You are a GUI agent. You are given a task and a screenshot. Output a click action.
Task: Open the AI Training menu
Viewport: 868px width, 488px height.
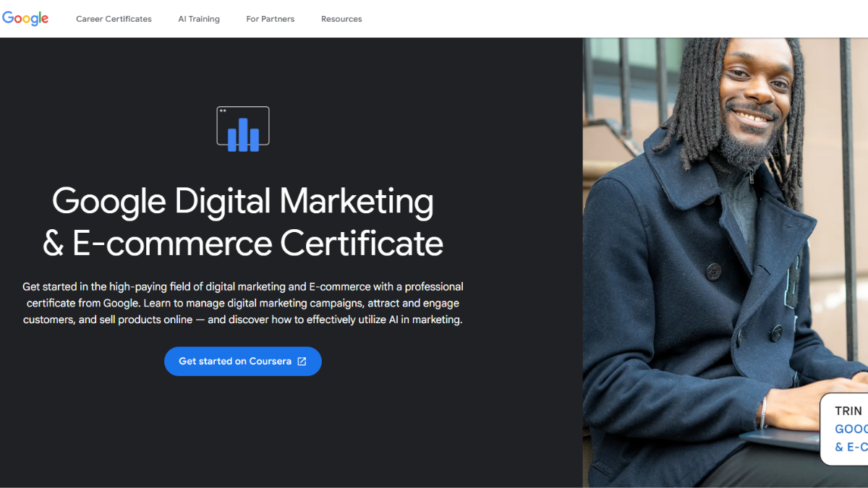click(199, 19)
